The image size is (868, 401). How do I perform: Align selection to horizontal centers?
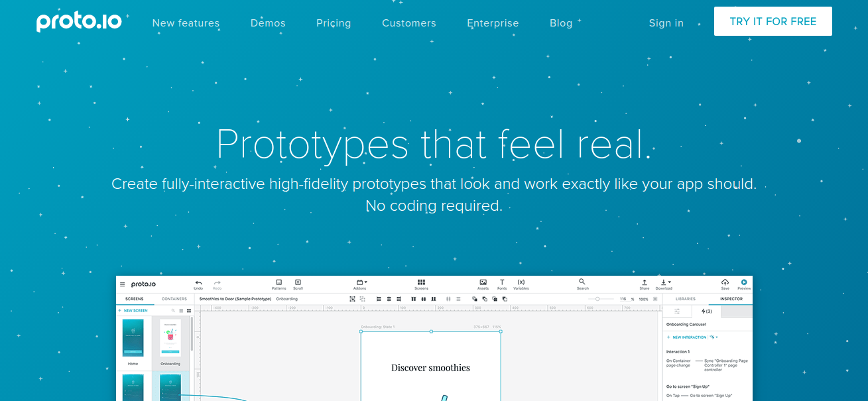tap(389, 299)
